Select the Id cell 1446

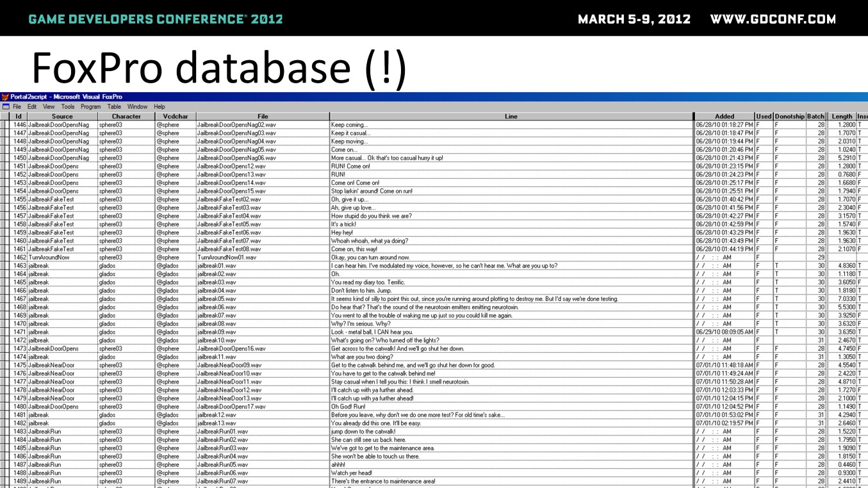19,125
